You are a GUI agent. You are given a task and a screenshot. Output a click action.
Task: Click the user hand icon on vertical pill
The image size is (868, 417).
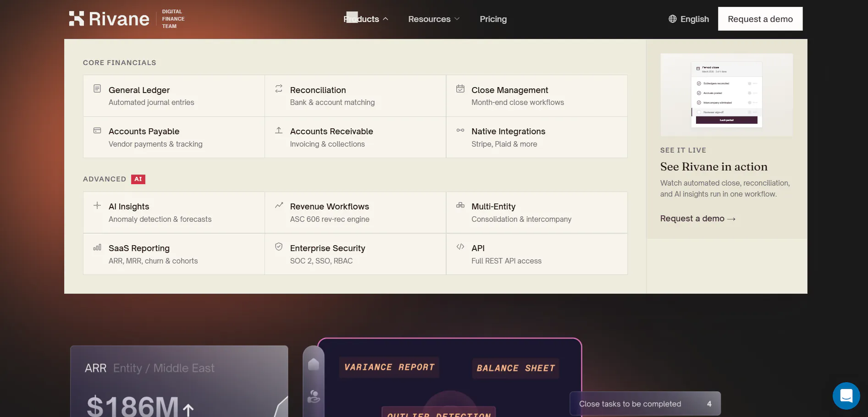pos(314,396)
